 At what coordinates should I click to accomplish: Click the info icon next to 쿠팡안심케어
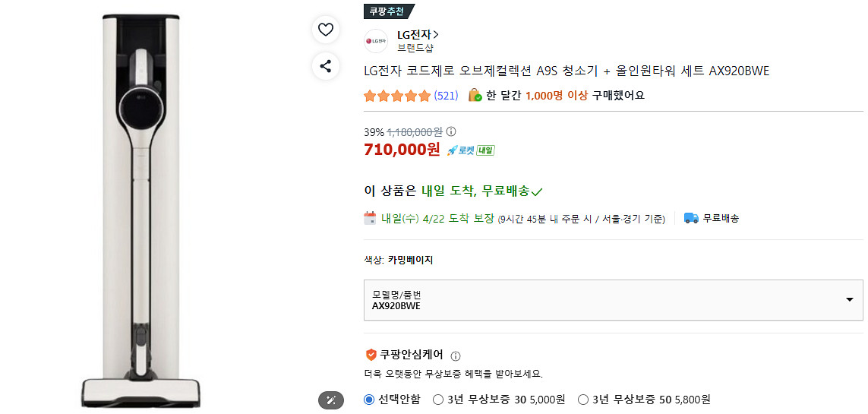(x=456, y=356)
